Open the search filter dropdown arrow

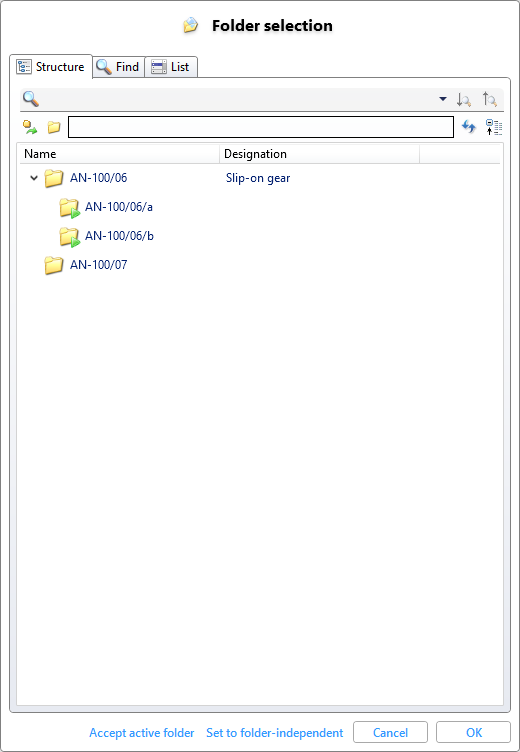443,99
